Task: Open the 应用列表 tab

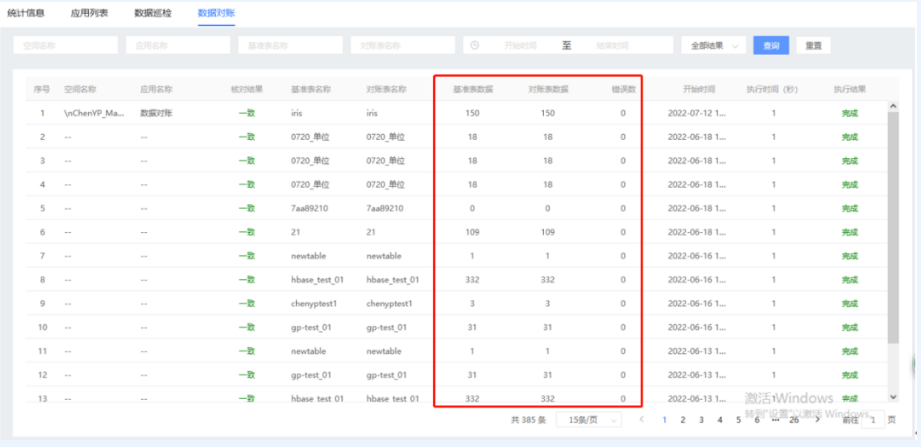Action: pos(89,13)
